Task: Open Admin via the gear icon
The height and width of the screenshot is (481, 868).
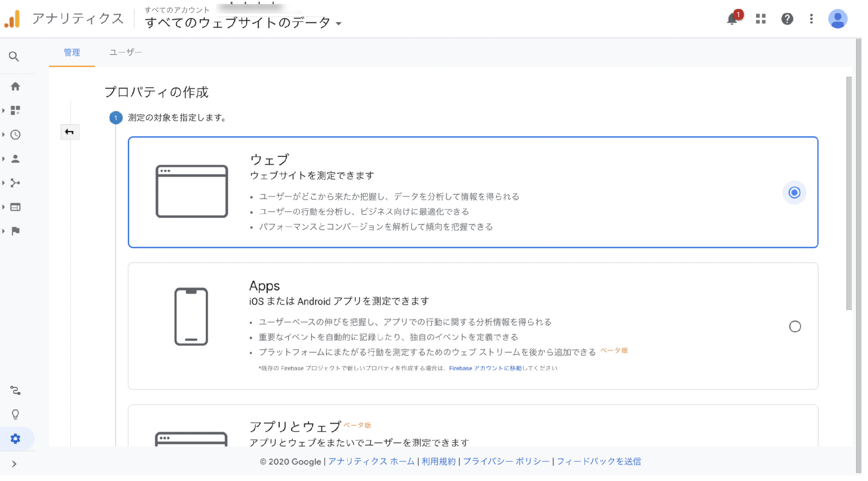Action: [x=16, y=439]
